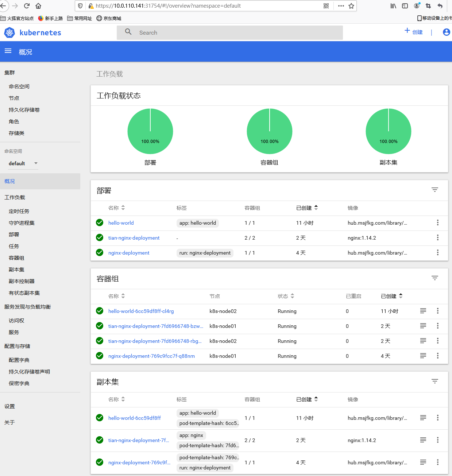This screenshot has height=476, width=452.
Task: Open 设置 in sidebar
Action: [9, 406]
